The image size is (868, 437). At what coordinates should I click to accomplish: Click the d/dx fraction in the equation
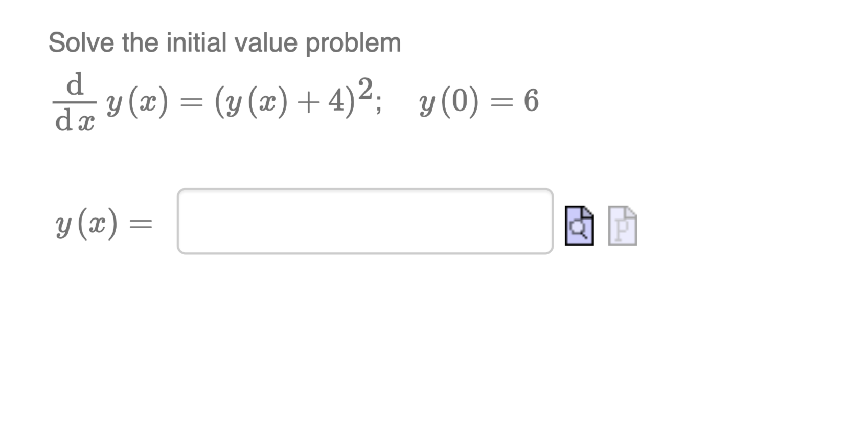click(x=75, y=101)
